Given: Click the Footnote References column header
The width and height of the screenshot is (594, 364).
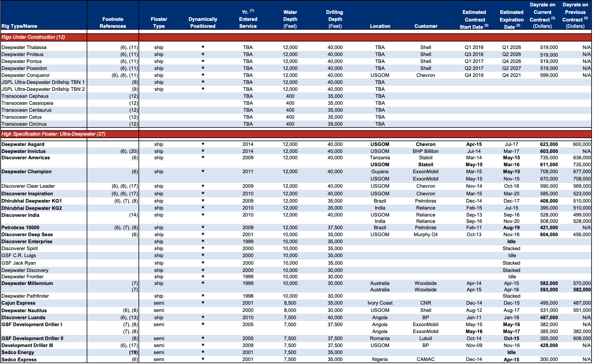Looking at the screenshot, I should point(113,23).
